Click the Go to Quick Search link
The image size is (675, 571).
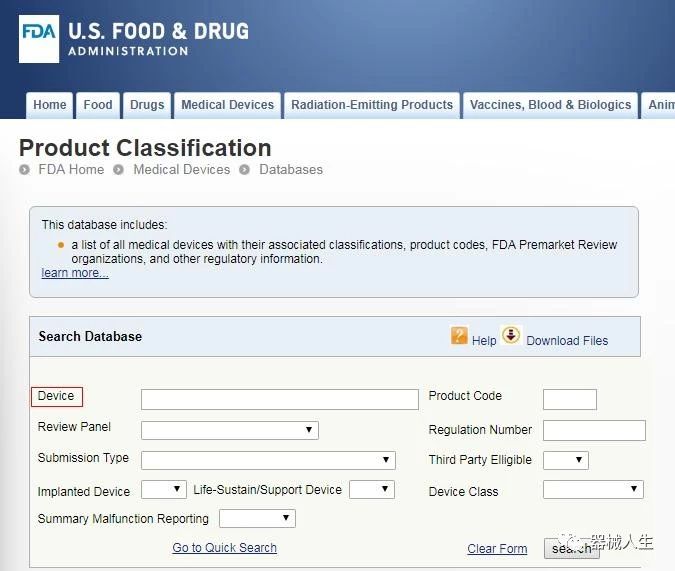[224, 548]
